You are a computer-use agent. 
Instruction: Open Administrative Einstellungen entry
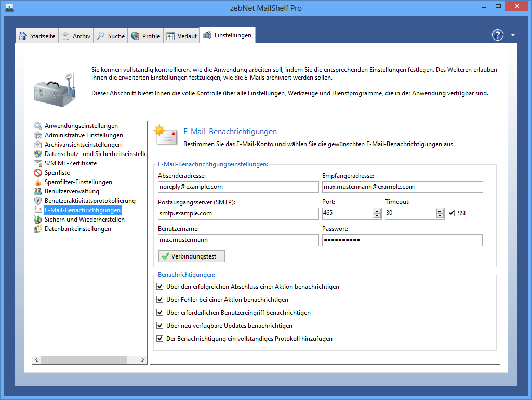[x=84, y=135]
